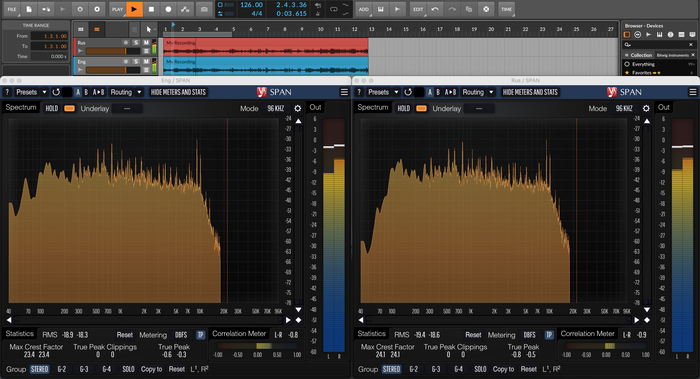Viewport: 700px width, 379px height.
Task: Arm record on the Rus track
Action: coord(126,42)
